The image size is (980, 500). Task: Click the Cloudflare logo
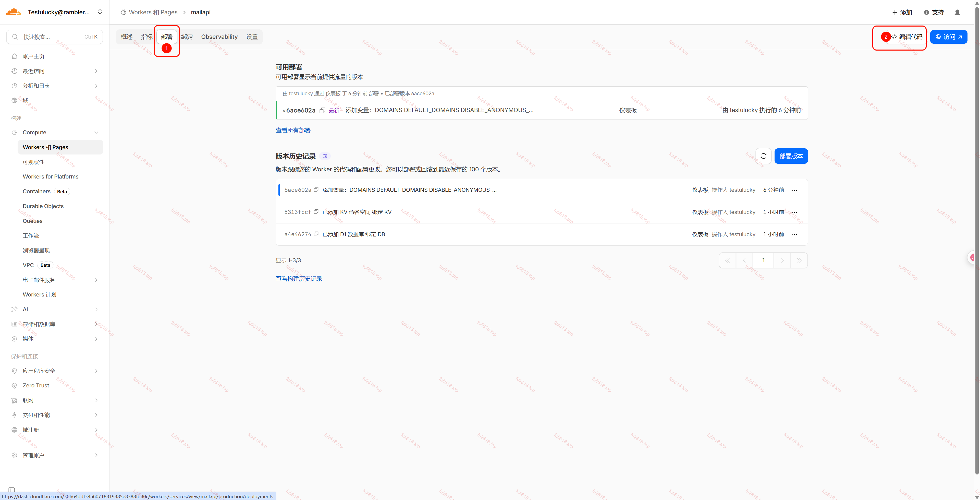(x=13, y=12)
